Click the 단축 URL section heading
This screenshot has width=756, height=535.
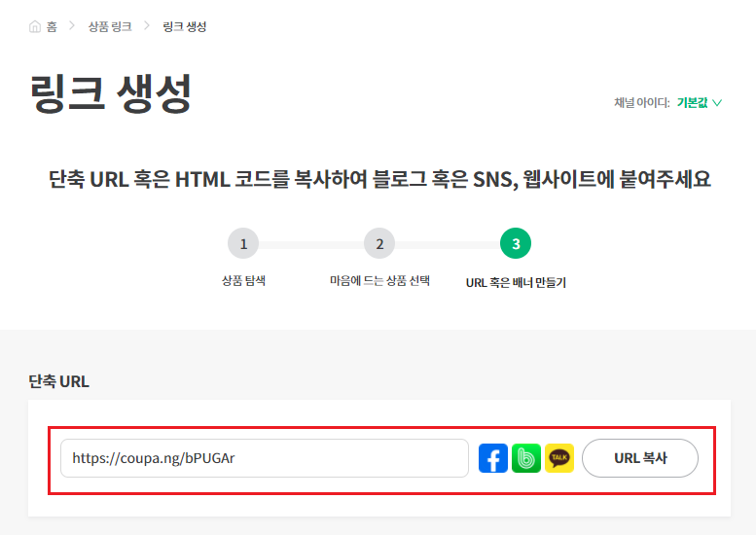pos(58,381)
